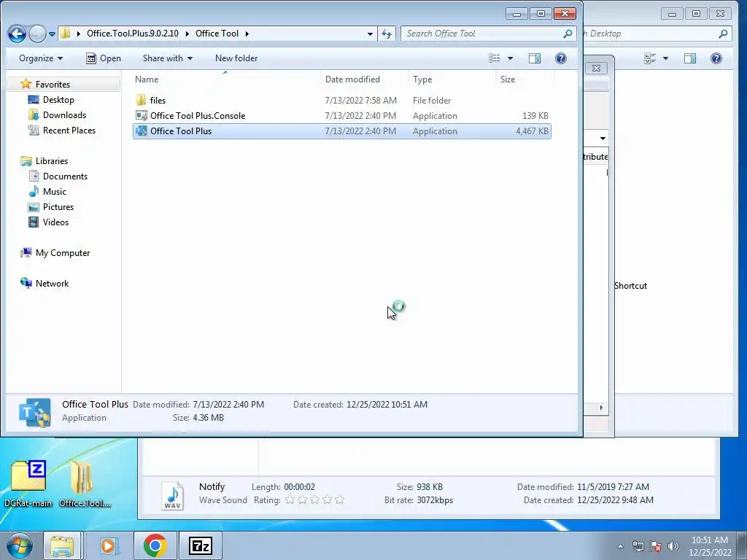
Task: Show hidden tray icons arrow
Action: [x=620, y=546]
